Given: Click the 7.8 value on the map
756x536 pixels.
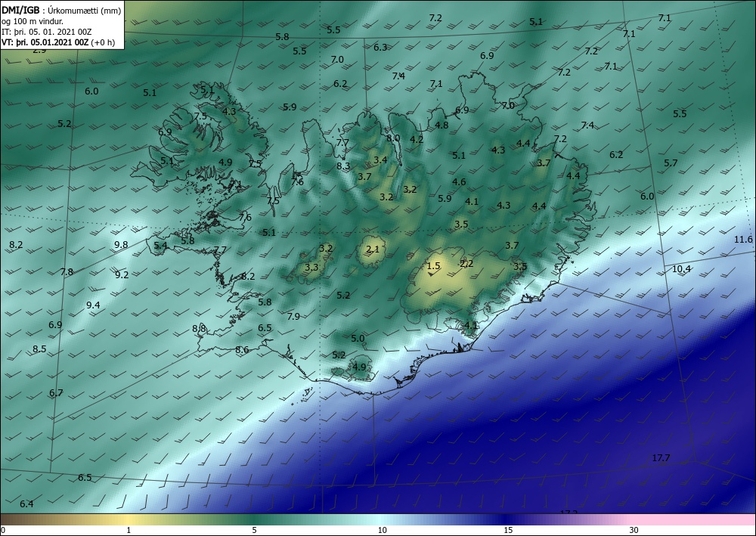Looking at the screenshot, I should coord(67,272).
